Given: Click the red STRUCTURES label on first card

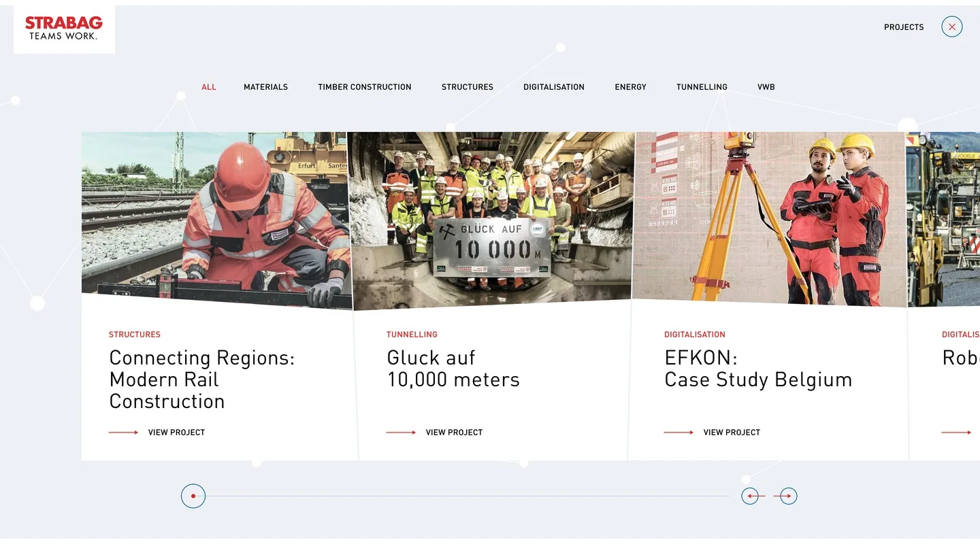Looking at the screenshot, I should coord(135,335).
